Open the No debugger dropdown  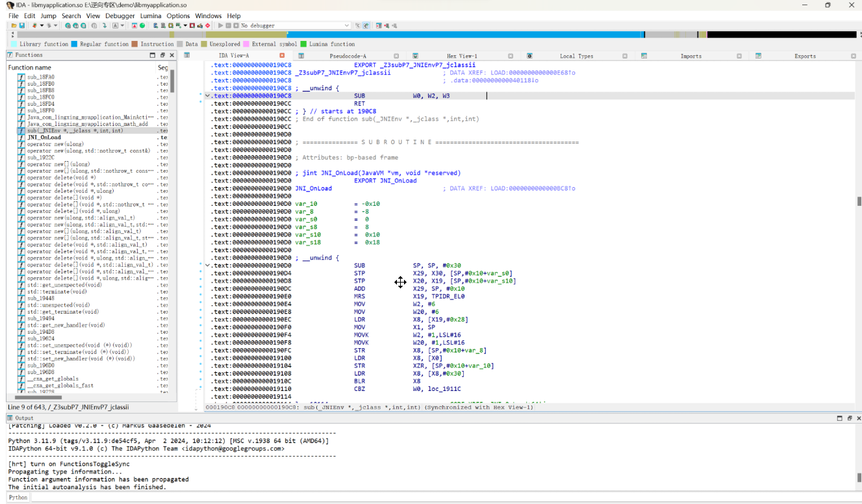tap(295, 25)
